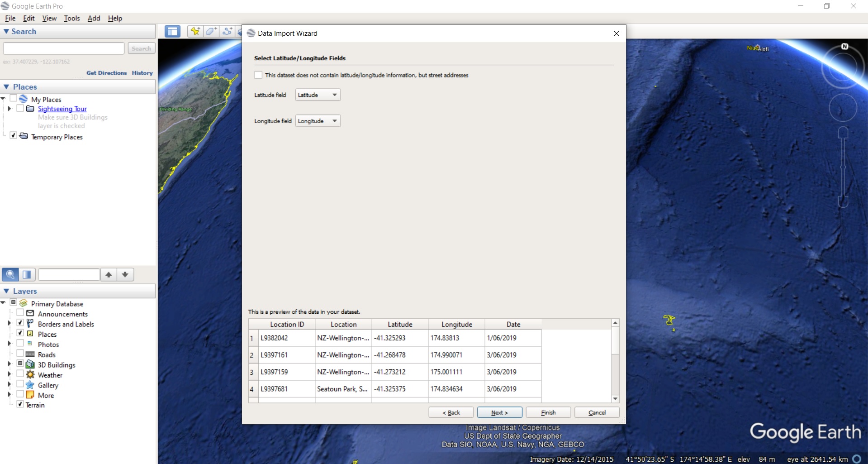Image resolution: width=868 pixels, height=464 pixels.
Task: Click the search input field
Action: pyautogui.click(x=64, y=48)
